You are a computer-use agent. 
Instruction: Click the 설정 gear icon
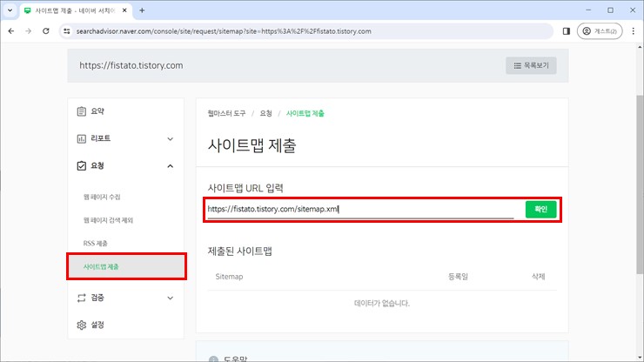tap(81, 325)
